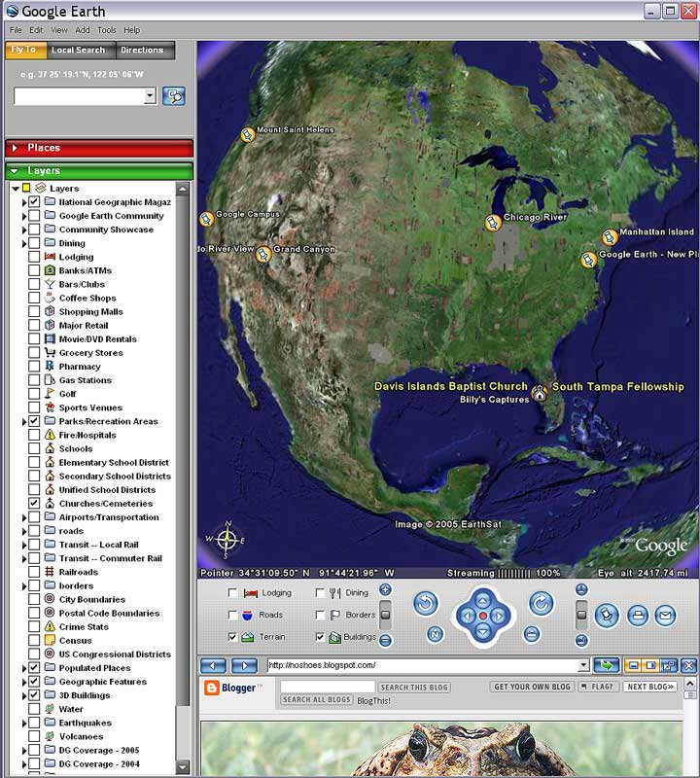The height and width of the screenshot is (778, 700).
Task: Zoom in with the plus button
Action: [x=385, y=590]
